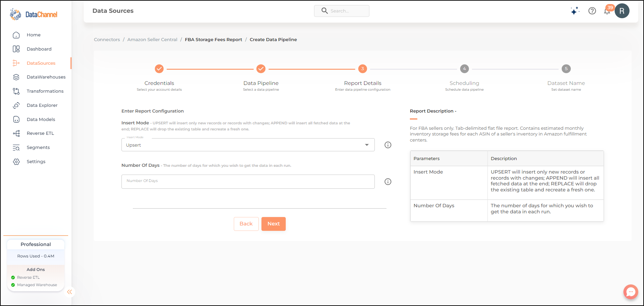This screenshot has width=644, height=306.
Task: Open Data Explorer menu item
Action: [x=42, y=105]
